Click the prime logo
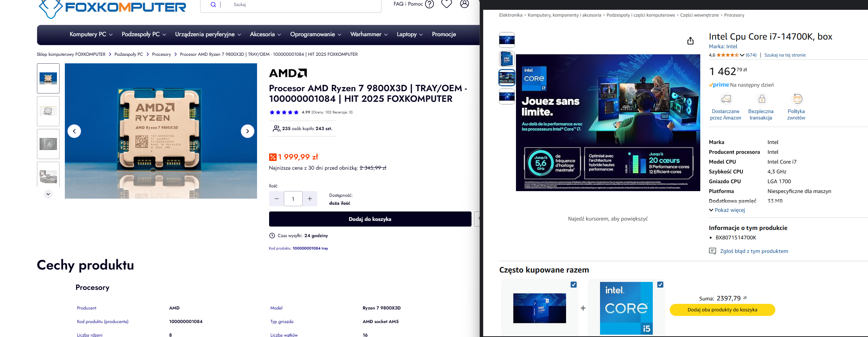This screenshot has width=868, height=337. click(x=719, y=85)
